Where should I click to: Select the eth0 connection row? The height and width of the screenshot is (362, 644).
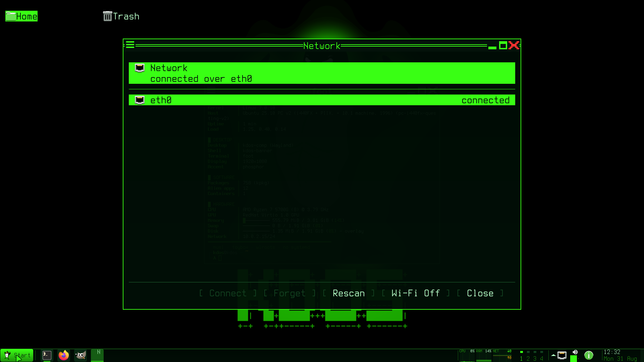pyautogui.click(x=322, y=100)
